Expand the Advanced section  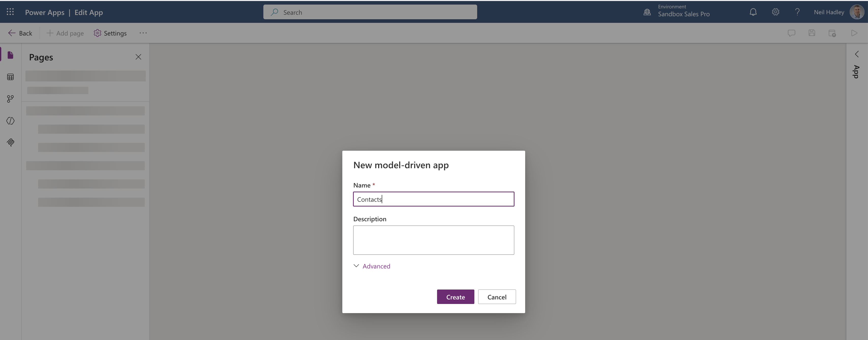coord(372,266)
